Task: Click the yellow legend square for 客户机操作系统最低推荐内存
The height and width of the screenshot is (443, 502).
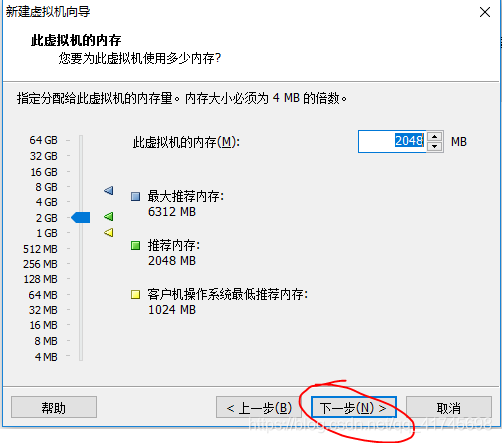Action: (135, 294)
